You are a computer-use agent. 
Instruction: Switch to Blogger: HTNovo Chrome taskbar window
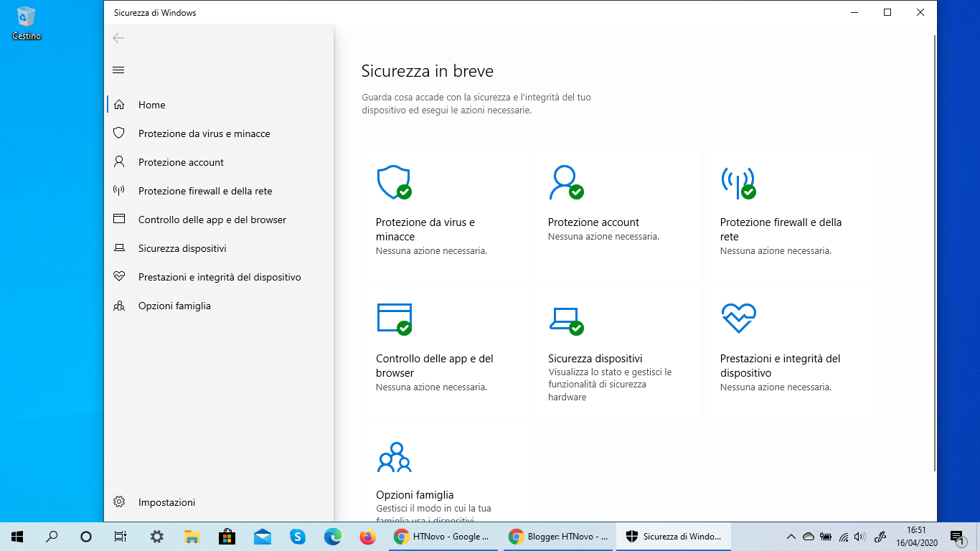pos(559,537)
